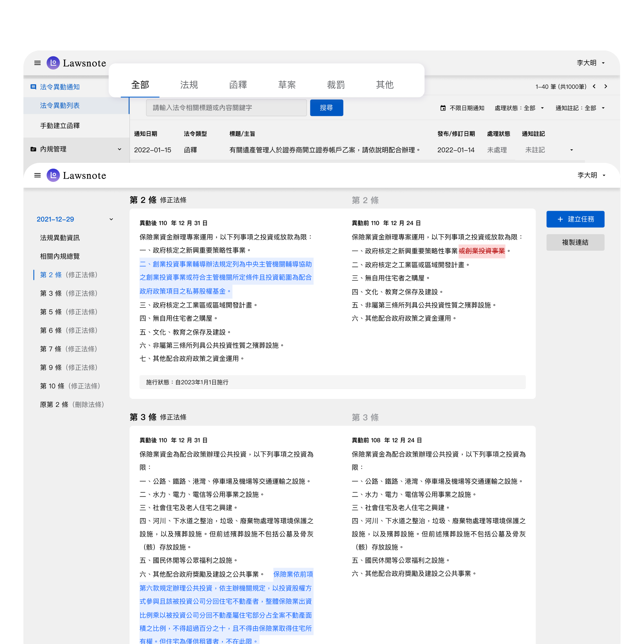Switch to the 函釋 tab
This screenshot has height=644, width=644.
(238, 85)
